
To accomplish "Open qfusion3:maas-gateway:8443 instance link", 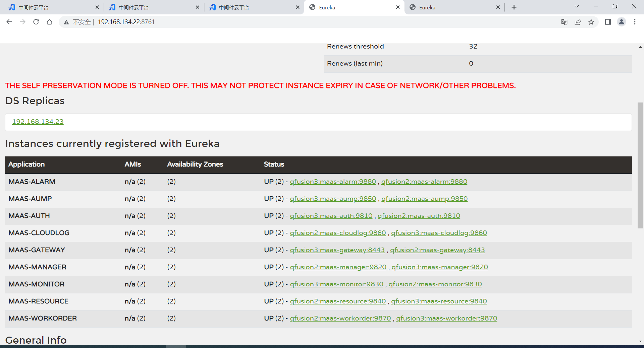I will 337,250.
